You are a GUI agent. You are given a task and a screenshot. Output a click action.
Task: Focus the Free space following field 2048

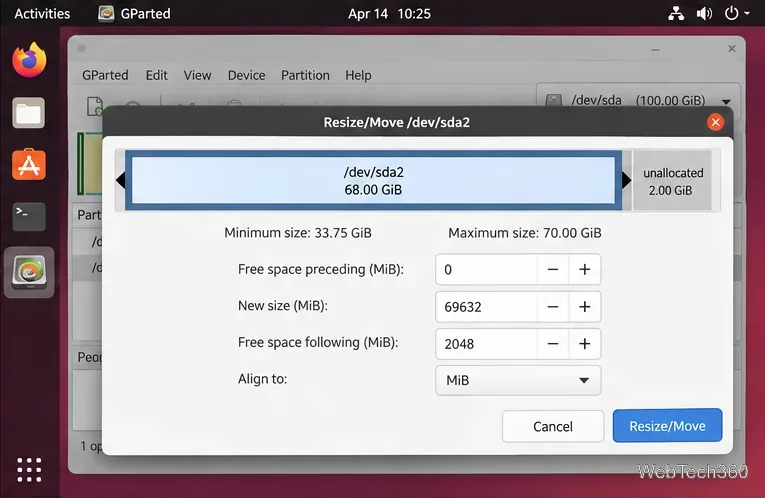pyautogui.click(x=486, y=344)
